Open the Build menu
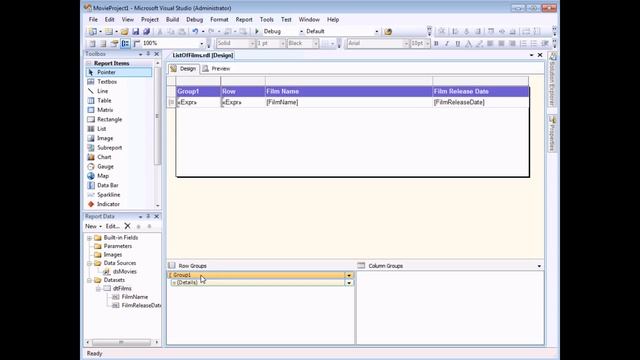640x360 pixels. pos(172,20)
